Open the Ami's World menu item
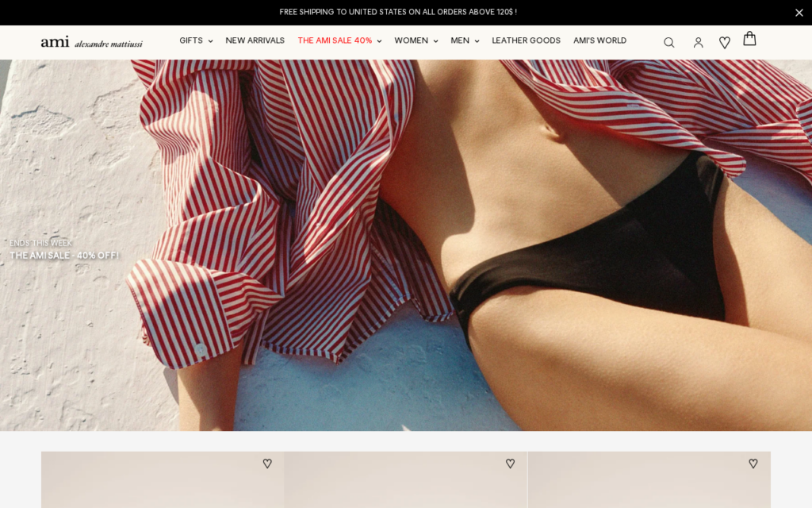 pos(599,40)
